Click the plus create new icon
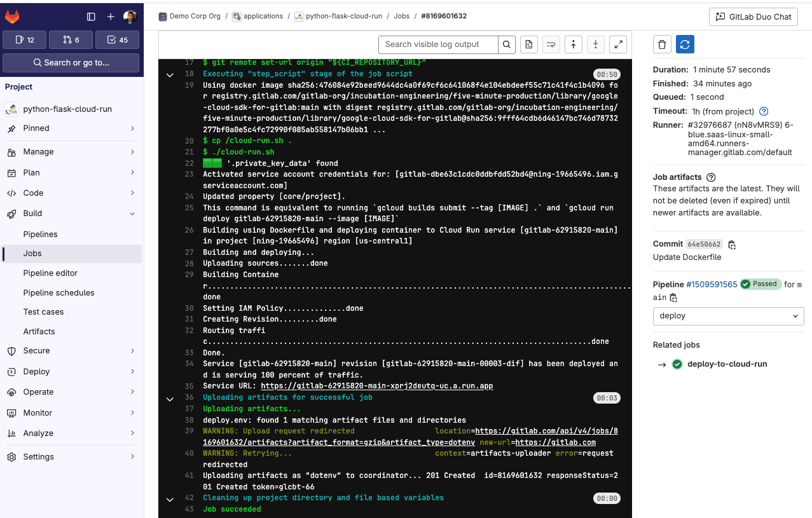The height and width of the screenshot is (518, 812). 111,17
